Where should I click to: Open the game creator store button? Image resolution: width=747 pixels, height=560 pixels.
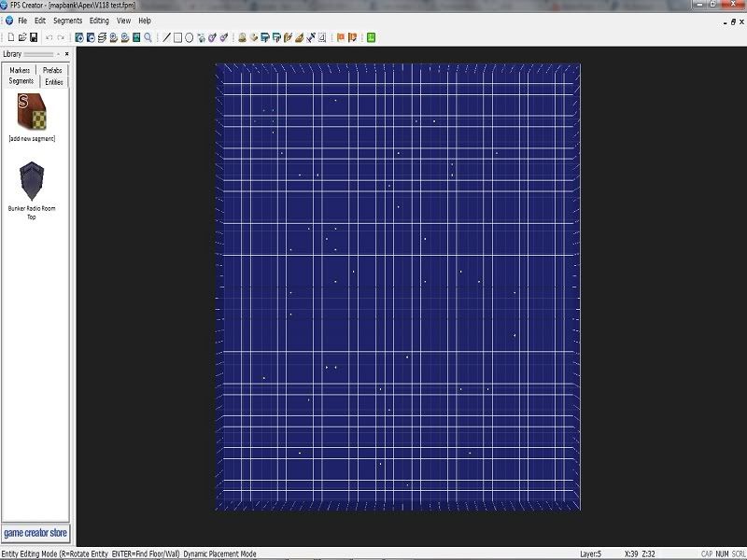[x=35, y=534]
